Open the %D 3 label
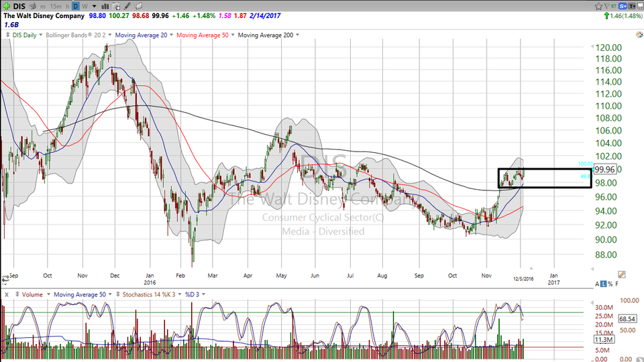644x362 pixels. (193, 295)
